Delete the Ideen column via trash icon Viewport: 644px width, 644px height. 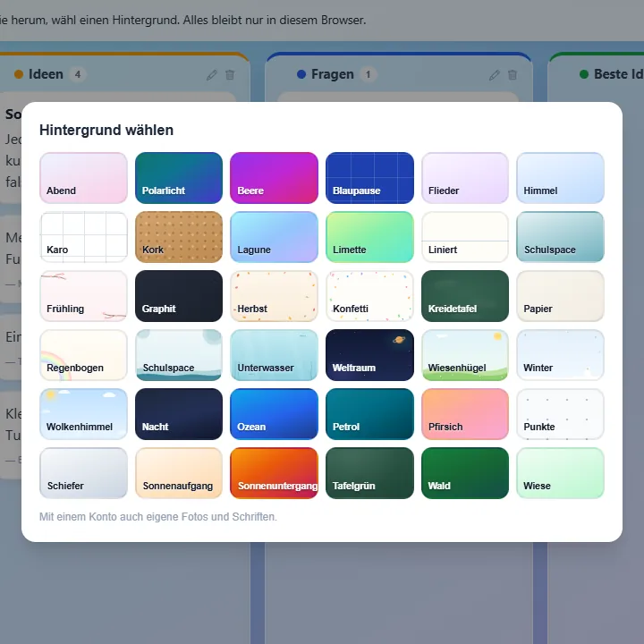(230, 75)
